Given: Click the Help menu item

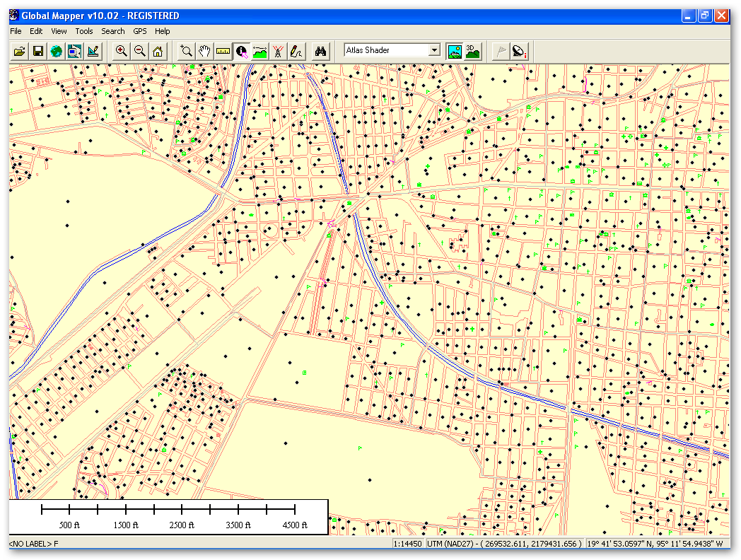Looking at the screenshot, I should pyautogui.click(x=163, y=31).
